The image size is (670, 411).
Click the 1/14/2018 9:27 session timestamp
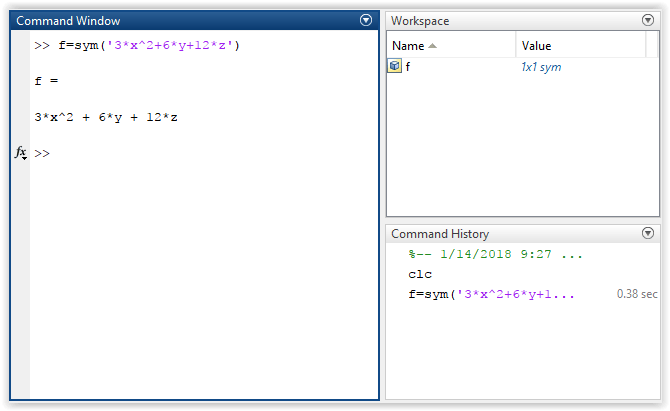tap(495, 254)
